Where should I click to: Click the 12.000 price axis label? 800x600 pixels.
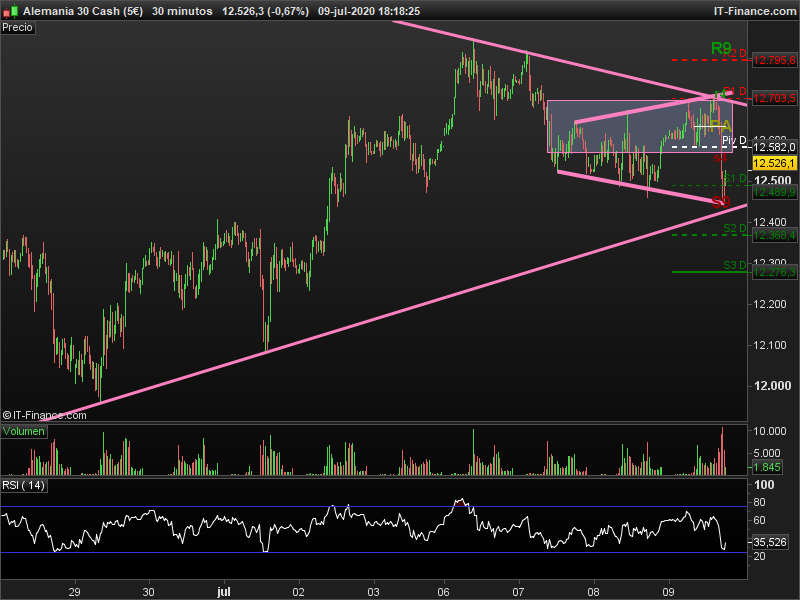click(x=772, y=386)
